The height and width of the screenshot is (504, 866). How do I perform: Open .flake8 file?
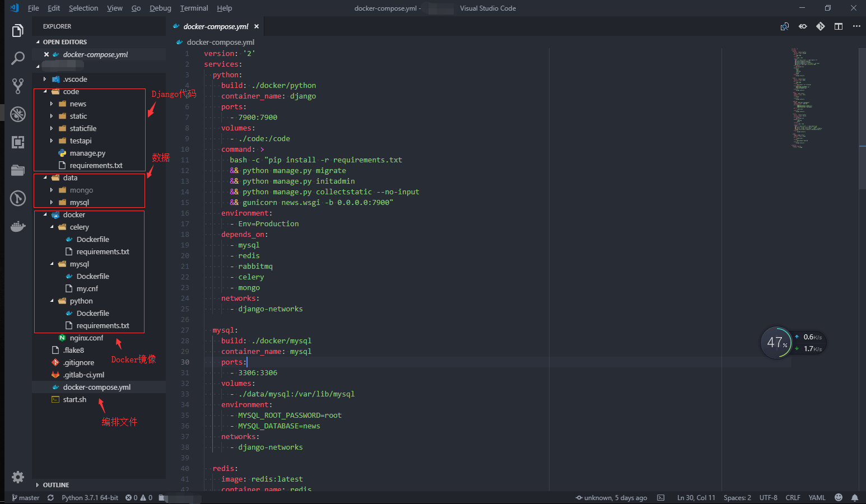click(73, 351)
